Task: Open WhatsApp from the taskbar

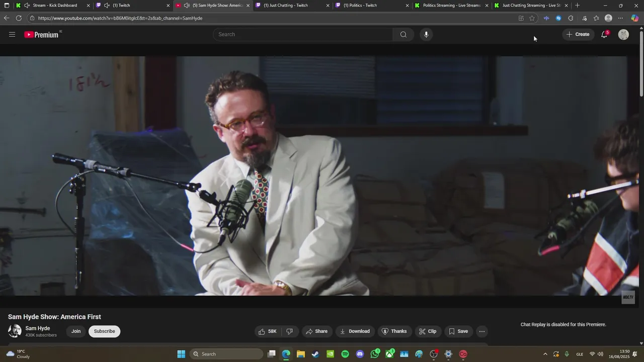Action: (375, 354)
